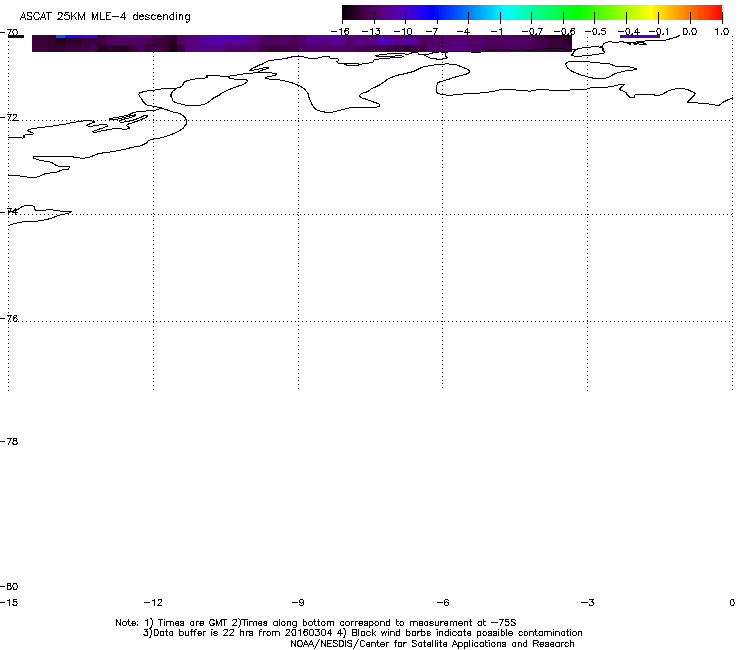Click the purple data swath strip near latitude -70
This screenshot has width=740, height=650.
pos(302,43)
